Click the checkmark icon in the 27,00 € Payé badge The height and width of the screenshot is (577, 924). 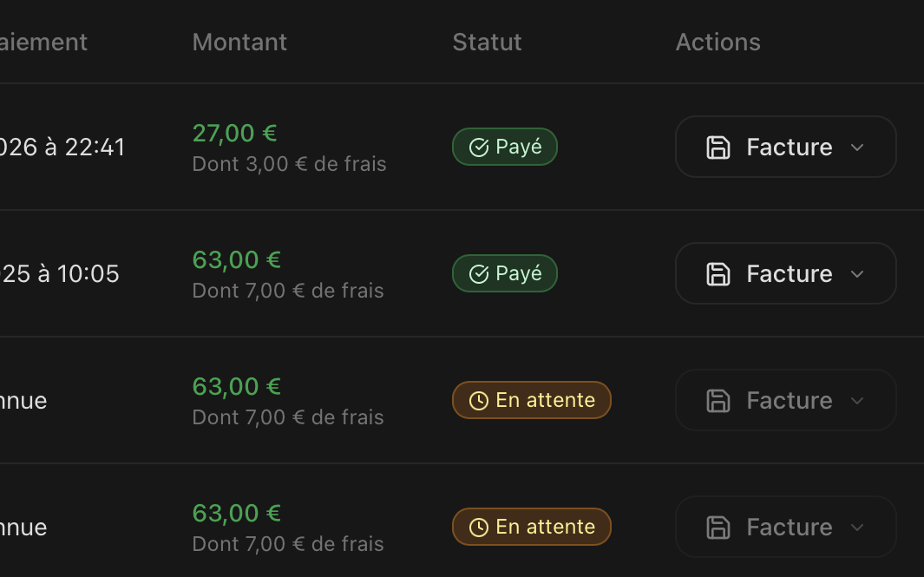pyautogui.click(x=479, y=148)
